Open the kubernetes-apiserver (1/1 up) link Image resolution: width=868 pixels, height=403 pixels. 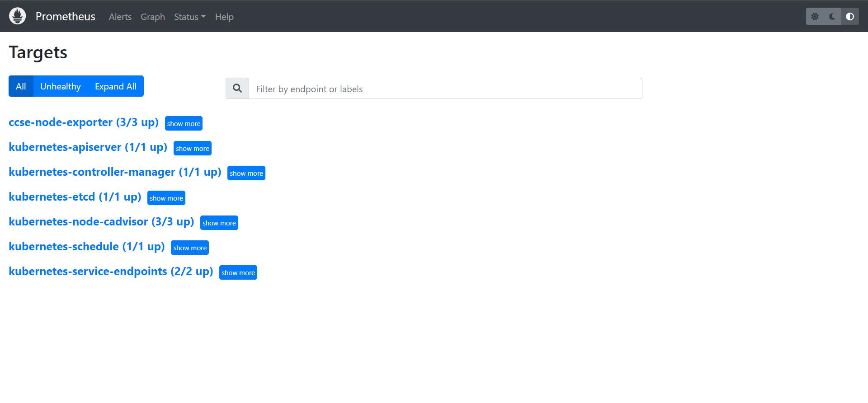[x=88, y=147]
